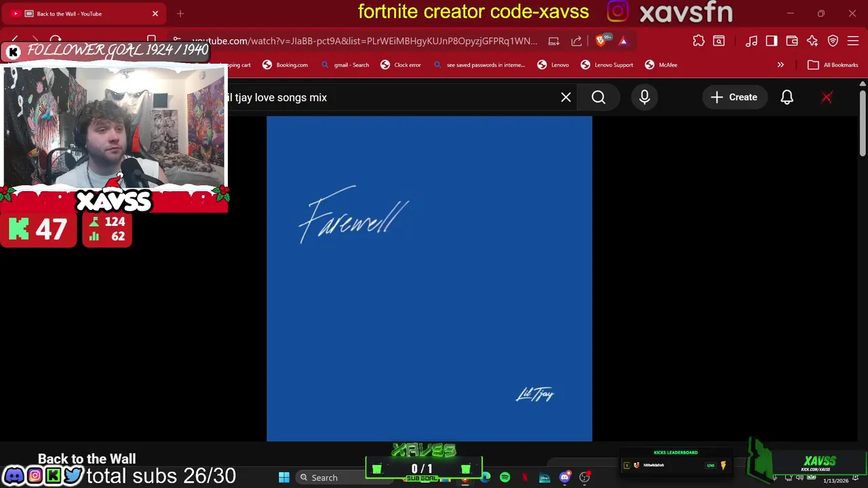868x488 pixels.
Task: Open Discord from the taskbar
Action: point(564,477)
